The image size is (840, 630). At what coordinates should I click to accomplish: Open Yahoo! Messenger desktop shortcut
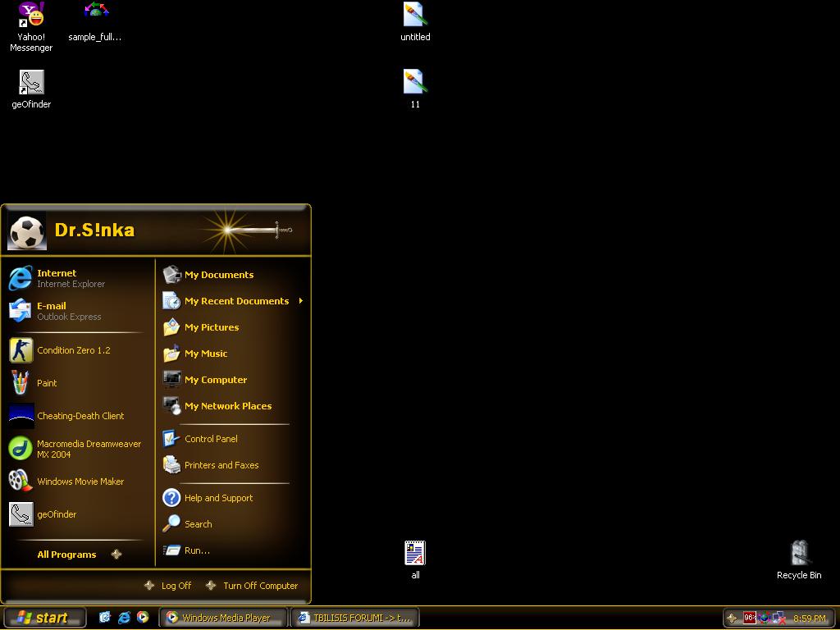tap(31, 27)
